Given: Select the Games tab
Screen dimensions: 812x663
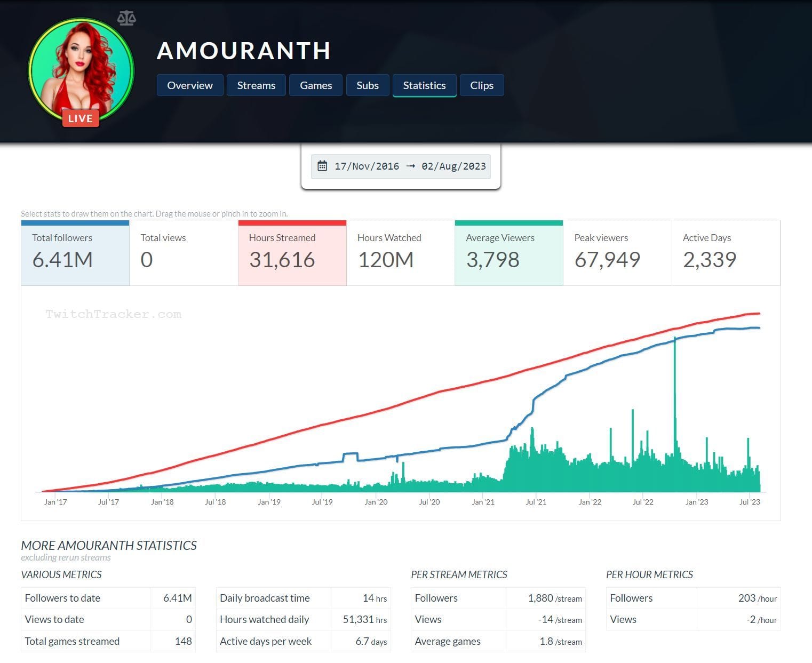Looking at the screenshot, I should (x=315, y=85).
